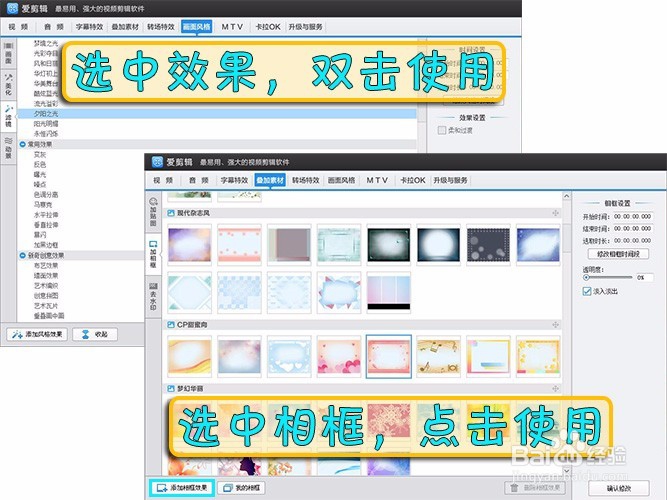
Task: Select diamond-shaped teal corner frame thumbnail
Action: [x=189, y=292]
